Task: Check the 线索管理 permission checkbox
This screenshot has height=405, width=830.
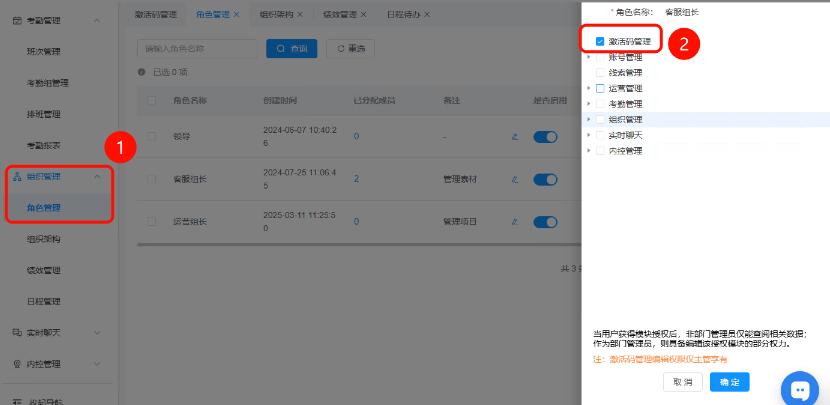Action: [x=600, y=73]
